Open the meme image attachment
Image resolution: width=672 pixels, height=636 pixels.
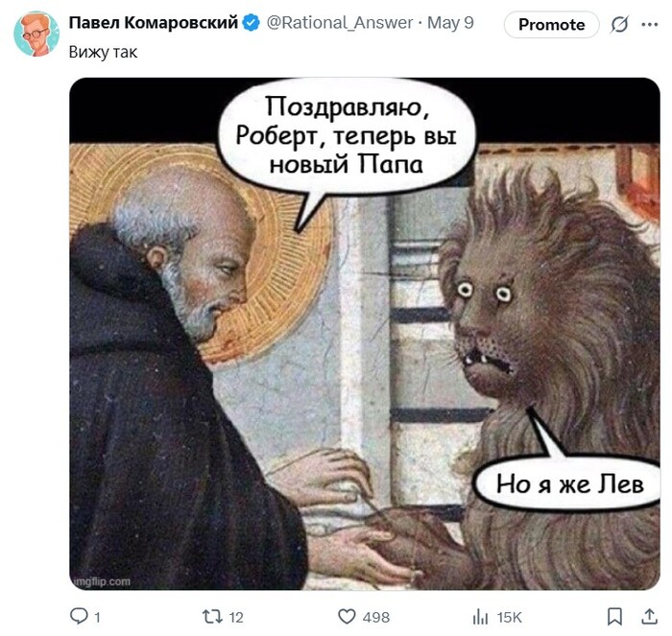click(x=364, y=334)
